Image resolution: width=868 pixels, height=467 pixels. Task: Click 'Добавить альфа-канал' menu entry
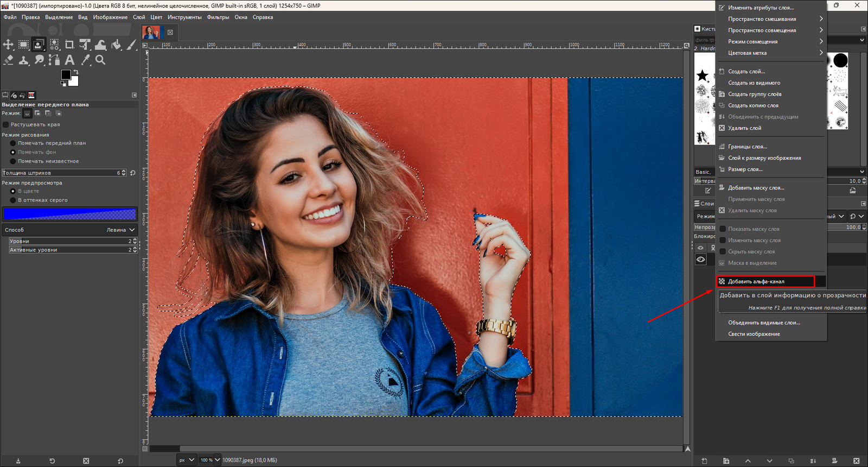[x=771, y=281]
